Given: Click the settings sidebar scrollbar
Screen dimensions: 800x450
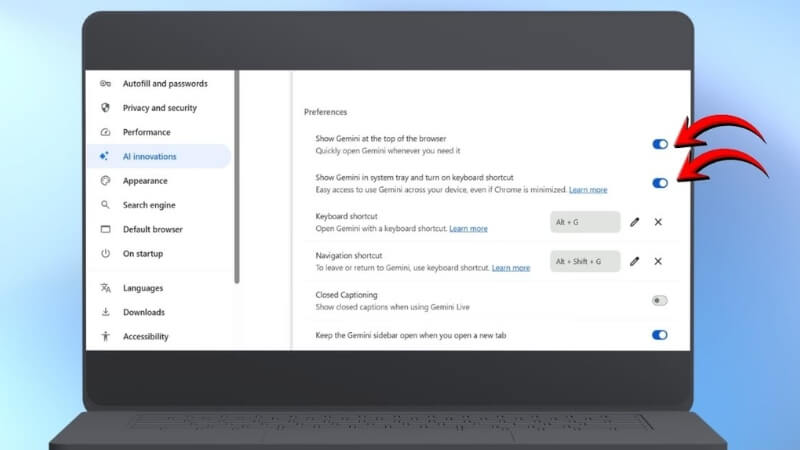Looking at the screenshot, I should tap(237, 177).
